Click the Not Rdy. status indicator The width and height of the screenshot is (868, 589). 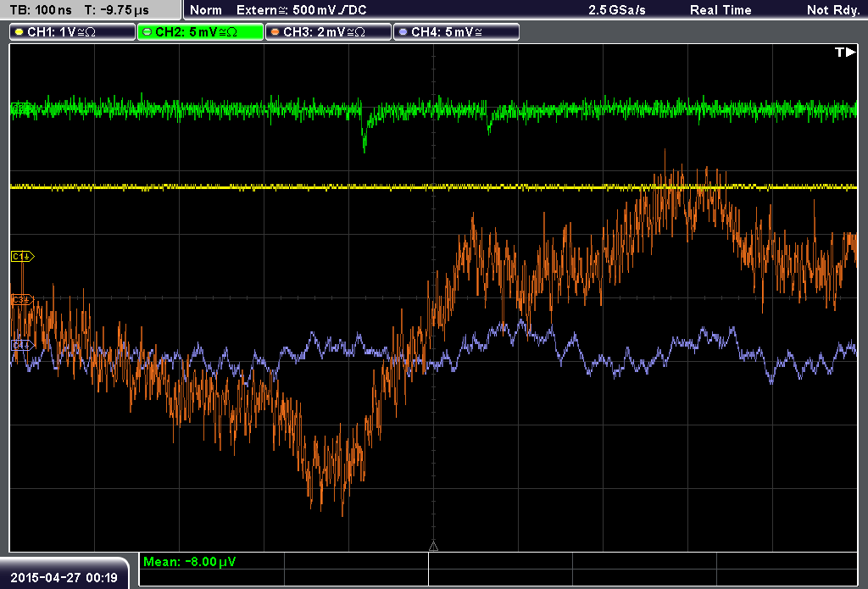833,10
